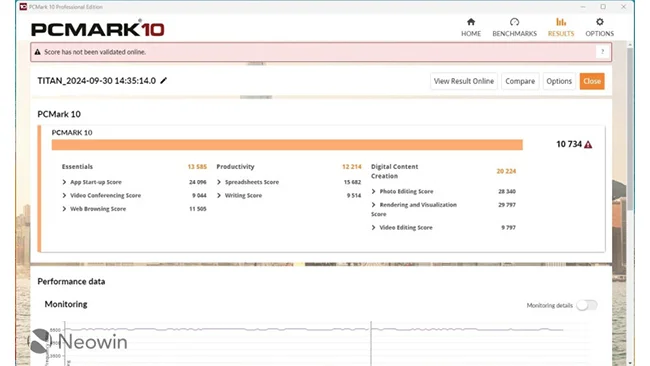Viewport: 650px width, 366px height.
Task: Click the Essentials score 13 585
Action: pos(197,167)
